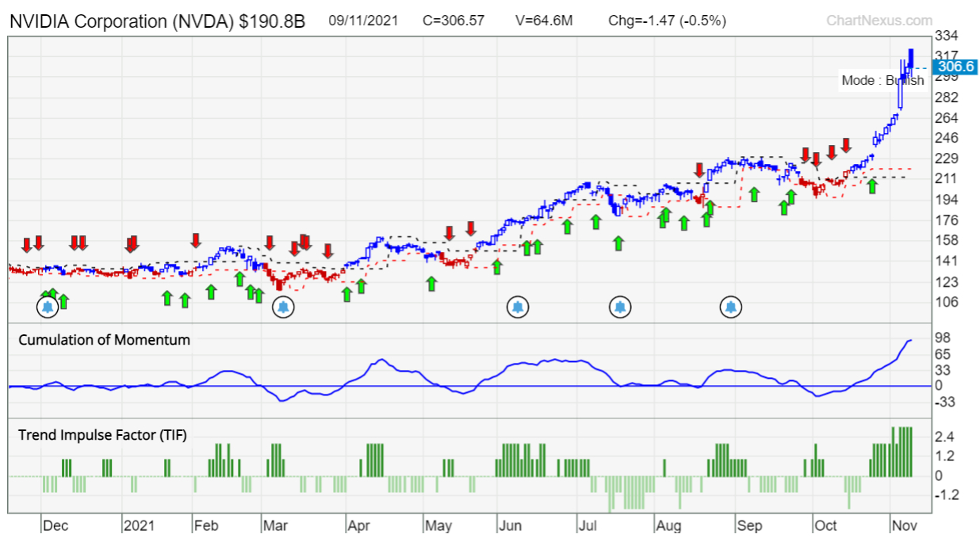The image size is (980, 538).
Task: Click the momentum line peak in November
Action: [911, 340]
